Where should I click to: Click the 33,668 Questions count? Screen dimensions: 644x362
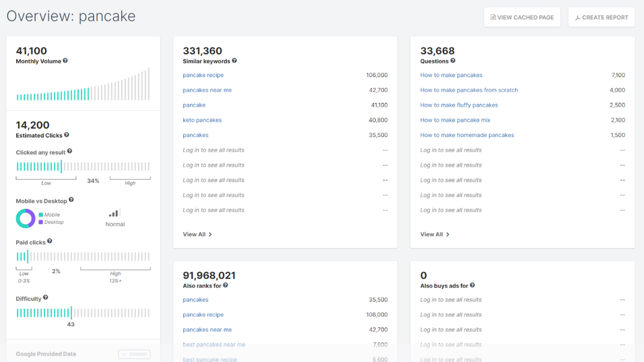tap(437, 51)
